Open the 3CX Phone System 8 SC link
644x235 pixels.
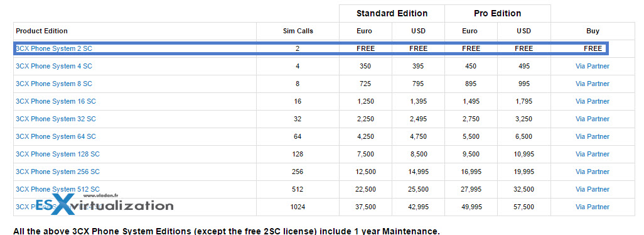pos(54,84)
